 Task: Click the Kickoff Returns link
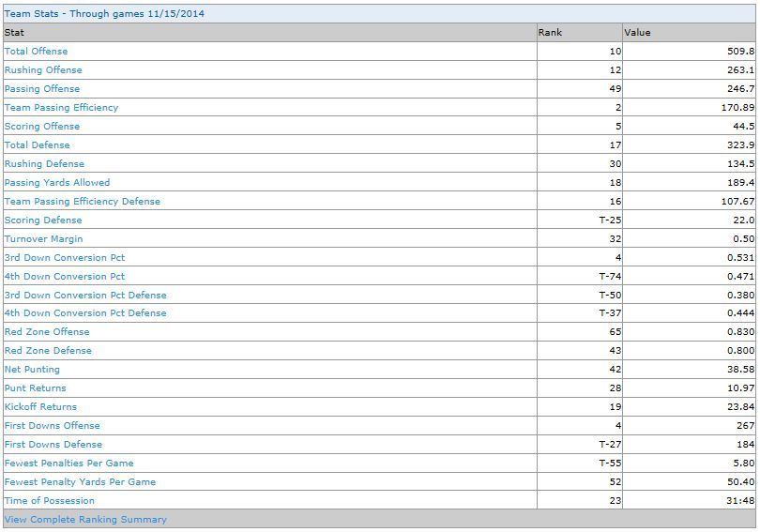(x=40, y=407)
